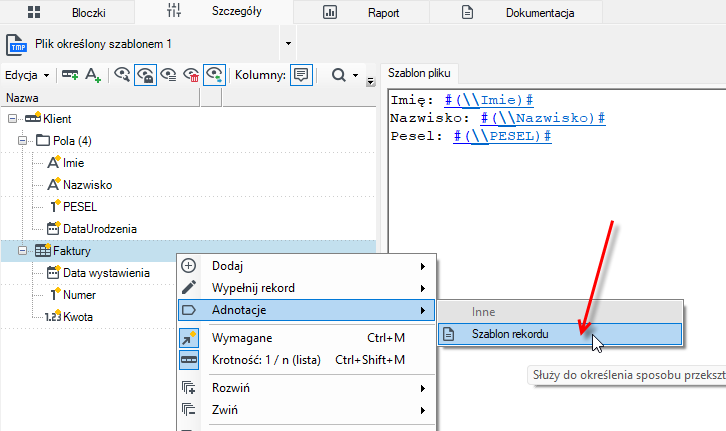Select the Szablon pliku tab
This screenshot has width=726, height=431.
[x=419, y=73]
